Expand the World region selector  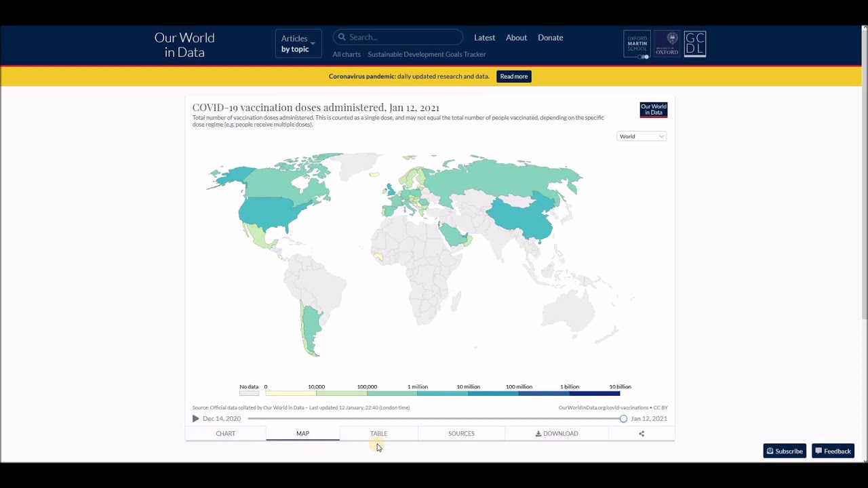642,136
